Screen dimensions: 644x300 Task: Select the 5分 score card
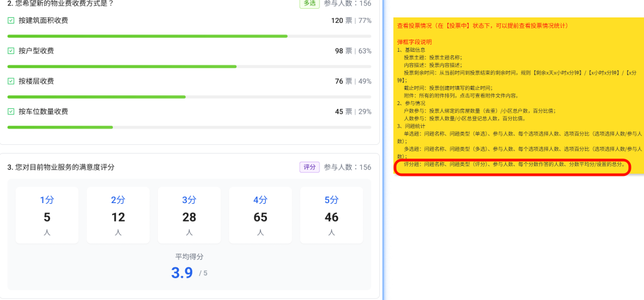pyautogui.click(x=331, y=215)
